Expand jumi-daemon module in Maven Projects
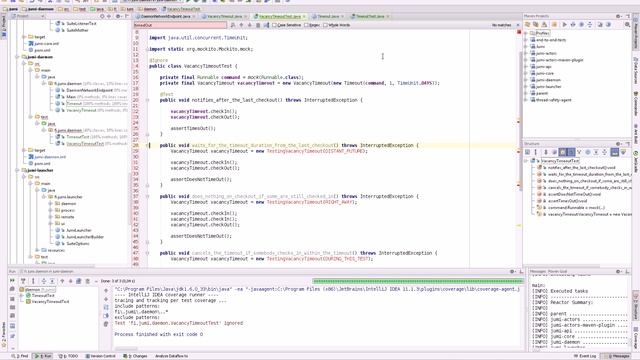 526,80
